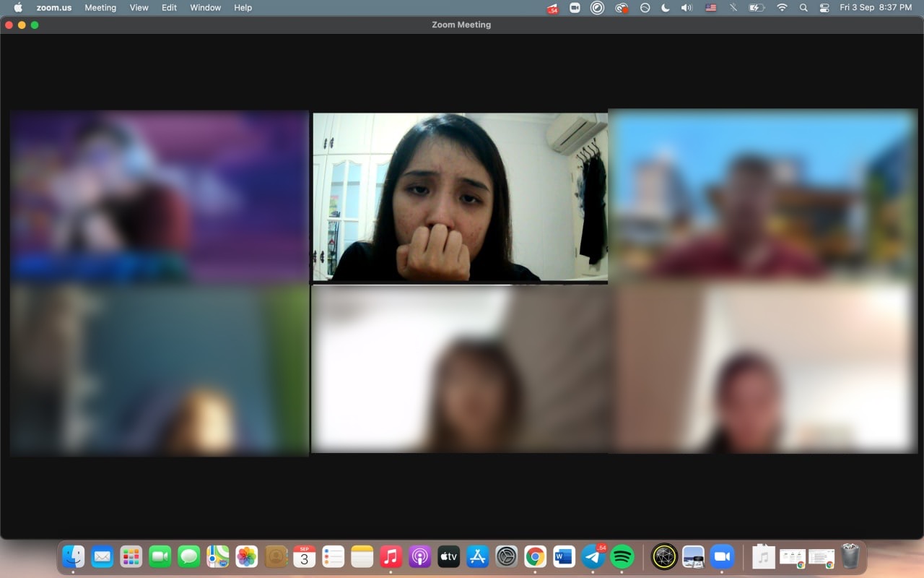
Task: Click the Zoom camera status icon in menu bar
Action: tap(575, 8)
